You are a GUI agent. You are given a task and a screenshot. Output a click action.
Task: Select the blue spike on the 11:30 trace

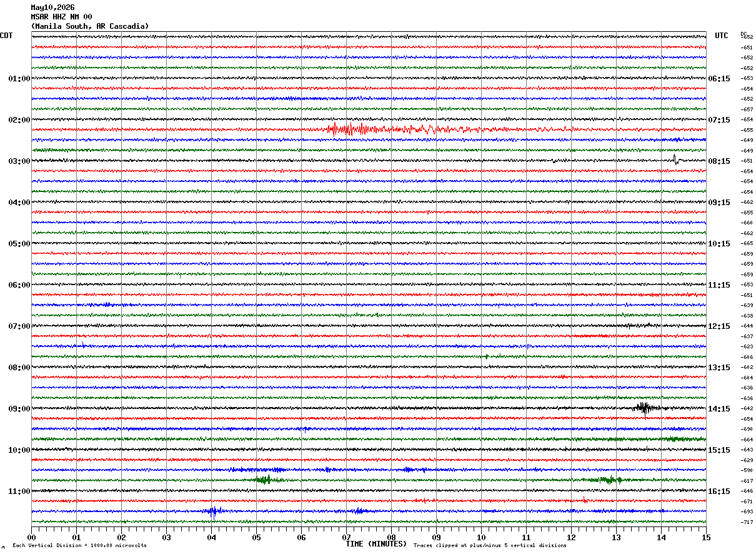click(x=213, y=511)
